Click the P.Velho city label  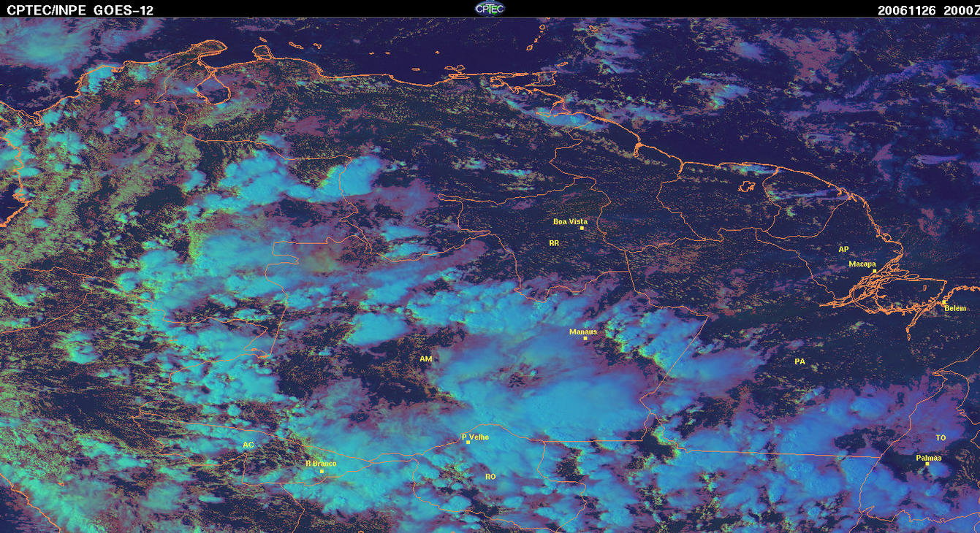click(476, 437)
